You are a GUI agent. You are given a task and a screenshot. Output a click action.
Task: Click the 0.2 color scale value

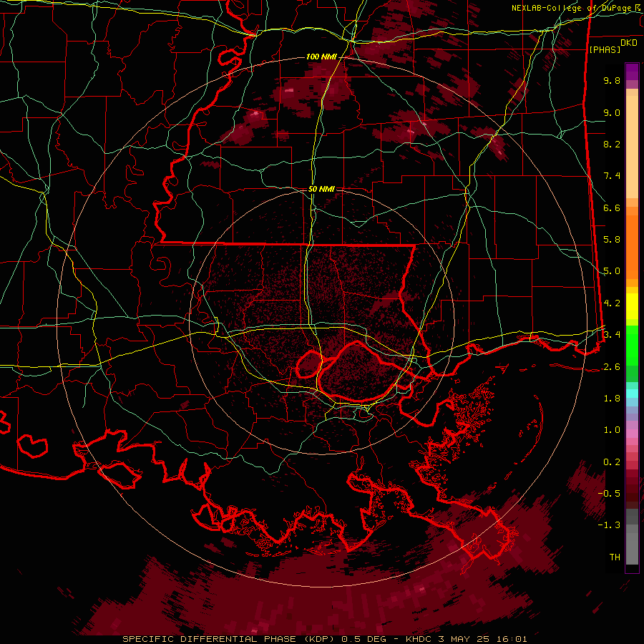(x=612, y=462)
